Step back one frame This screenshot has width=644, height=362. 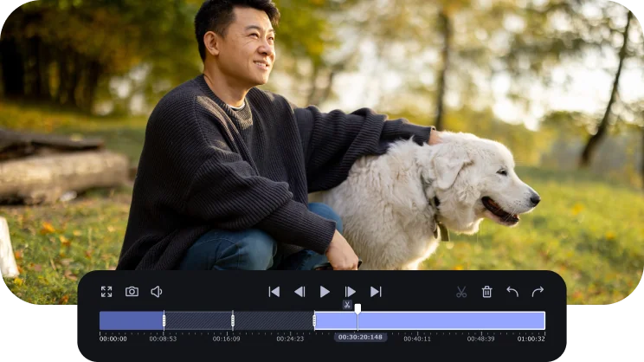(x=299, y=292)
